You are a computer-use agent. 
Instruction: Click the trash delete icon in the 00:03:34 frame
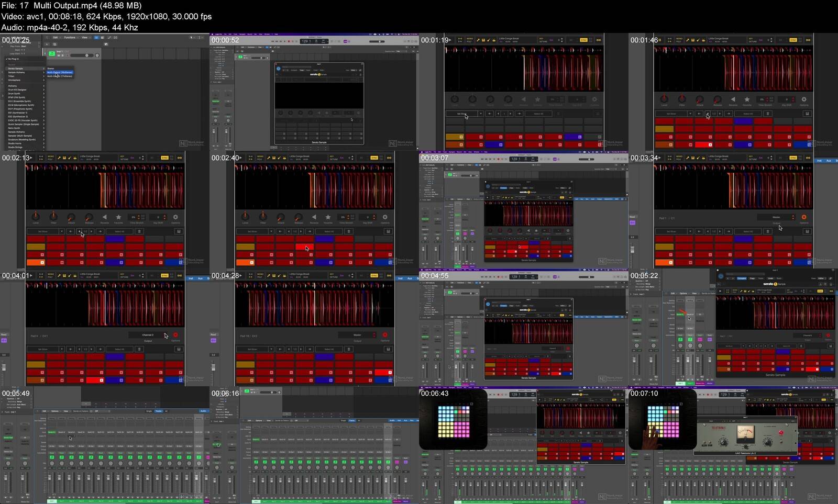click(767, 231)
